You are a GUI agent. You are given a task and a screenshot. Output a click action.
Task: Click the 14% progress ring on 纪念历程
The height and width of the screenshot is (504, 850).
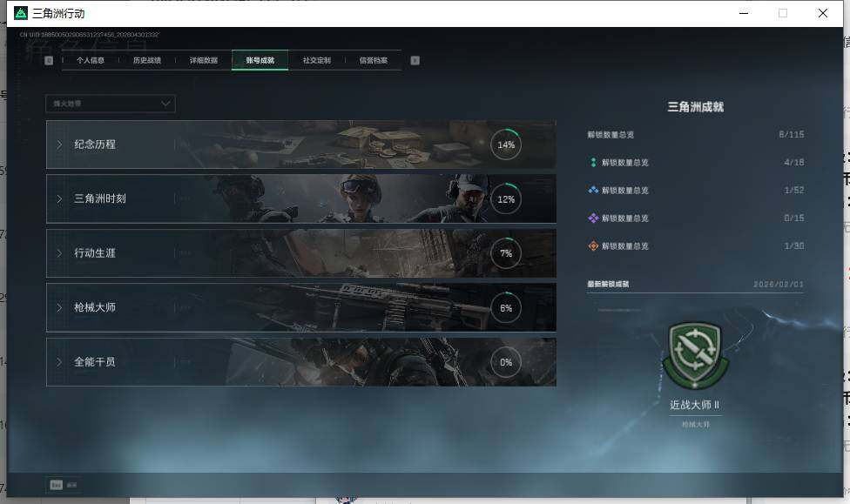(506, 144)
